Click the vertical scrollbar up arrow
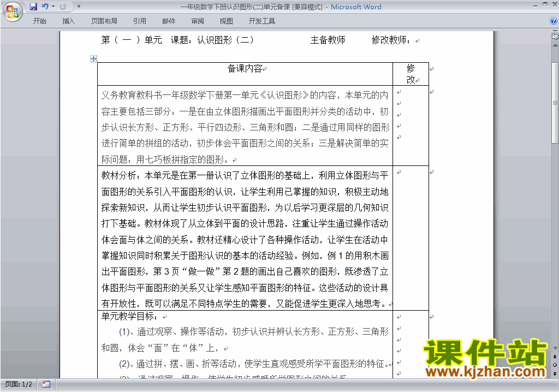The height and width of the screenshot is (392, 559). tap(555, 45)
